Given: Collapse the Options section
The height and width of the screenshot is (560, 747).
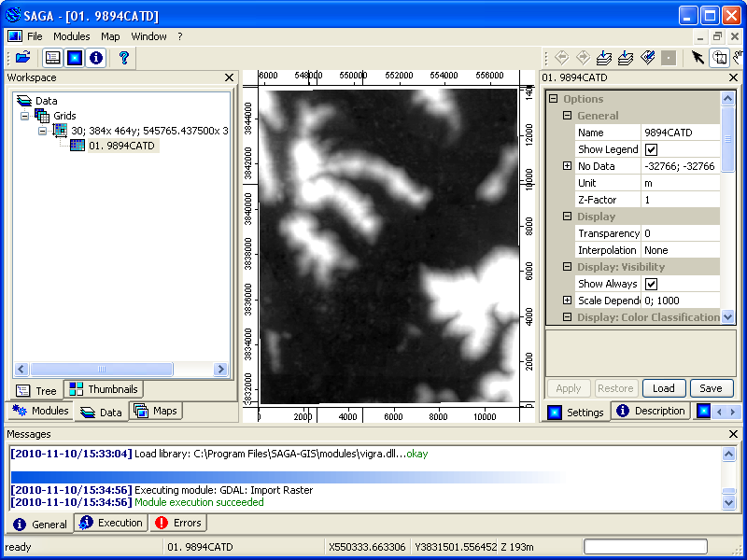Looking at the screenshot, I should [x=553, y=99].
